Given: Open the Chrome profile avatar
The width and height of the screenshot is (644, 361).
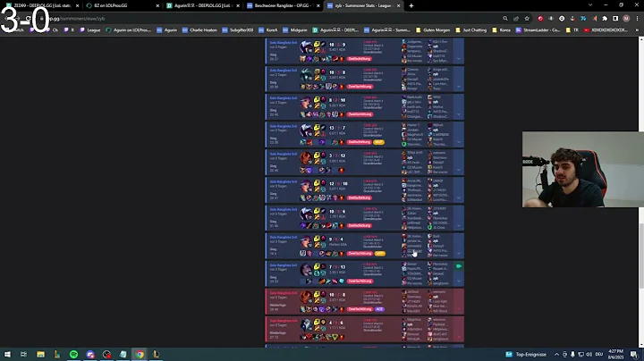Looking at the screenshot, I should [626, 19].
